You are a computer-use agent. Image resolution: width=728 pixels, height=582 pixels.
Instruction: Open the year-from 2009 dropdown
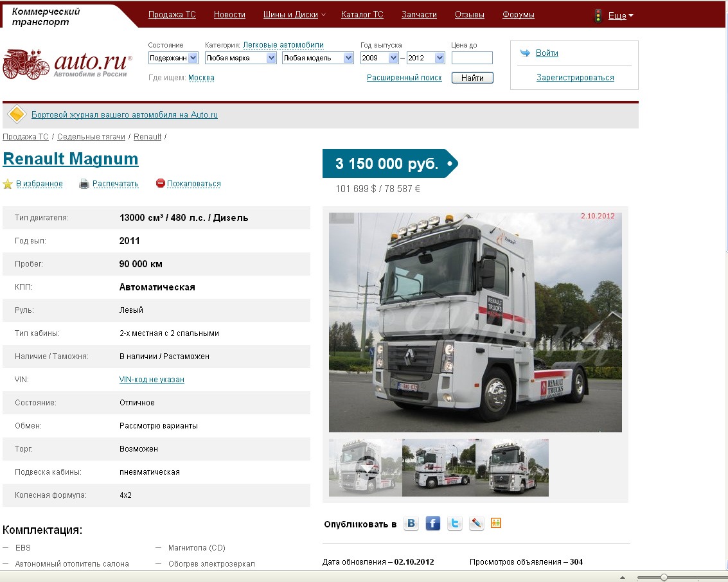[x=380, y=58]
